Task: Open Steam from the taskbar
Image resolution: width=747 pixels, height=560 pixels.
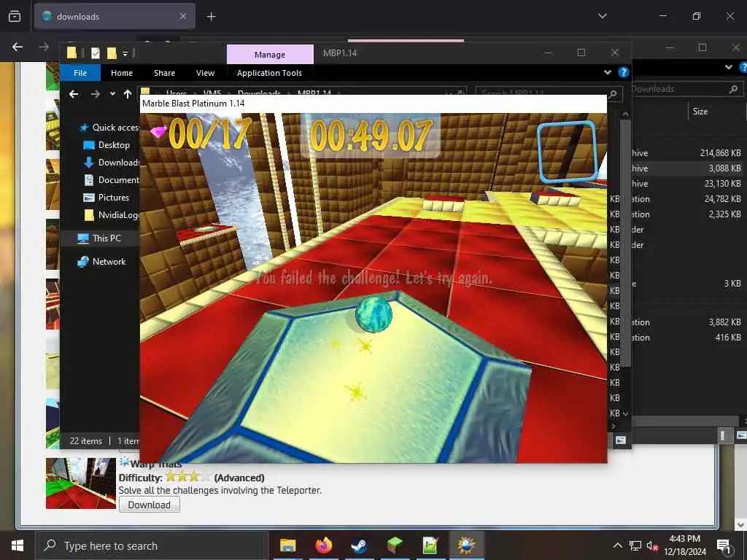Action: point(359,545)
